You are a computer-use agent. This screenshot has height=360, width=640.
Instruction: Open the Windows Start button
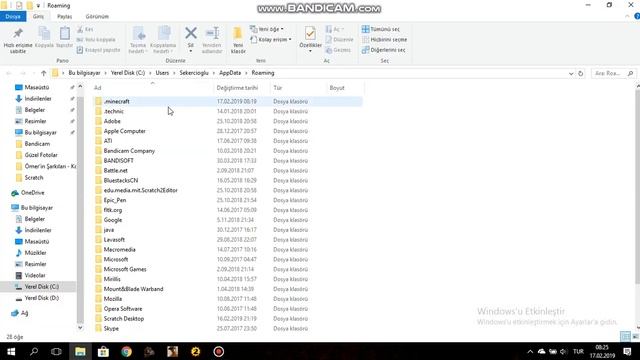(x=11, y=351)
